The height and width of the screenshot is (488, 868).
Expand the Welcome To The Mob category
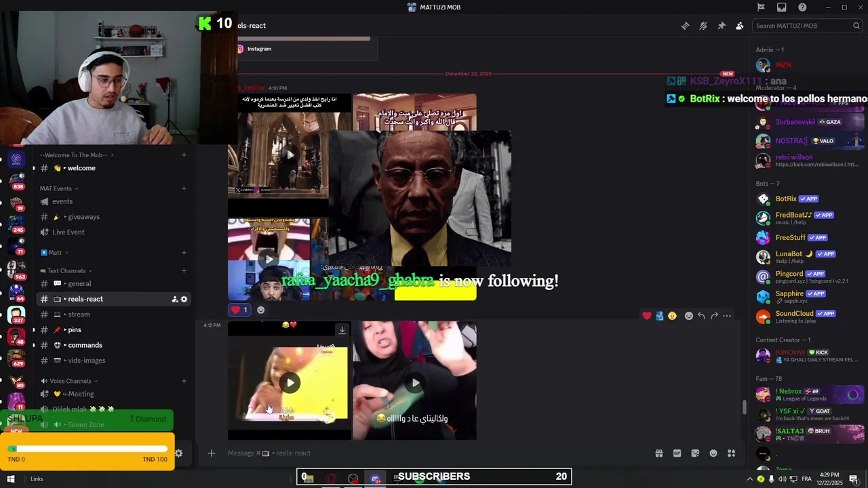coord(77,155)
